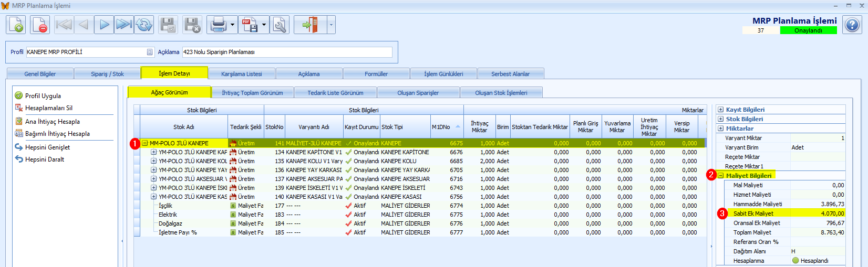The width and height of the screenshot is (868, 267).
Task: Open the Profil lookup list button
Action: 150,52
